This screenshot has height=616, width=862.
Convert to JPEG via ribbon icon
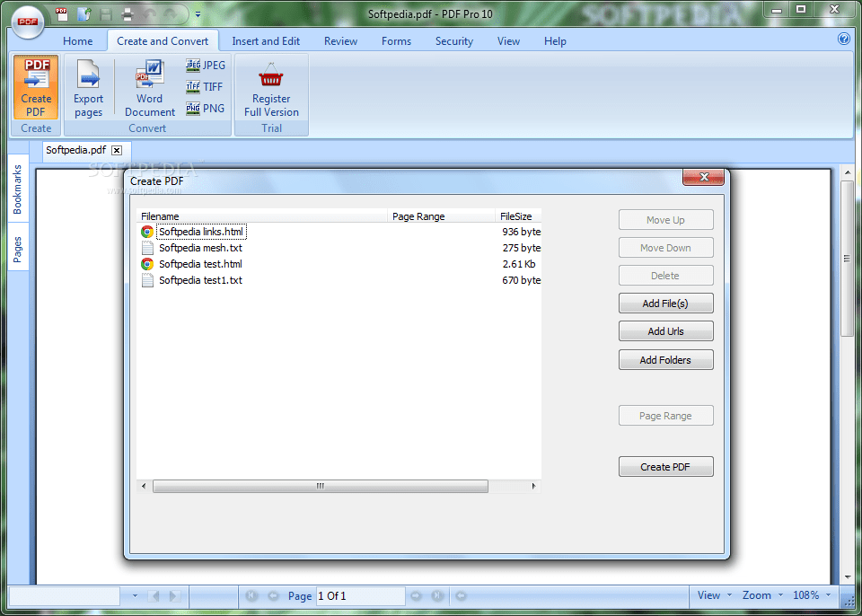(206, 65)
